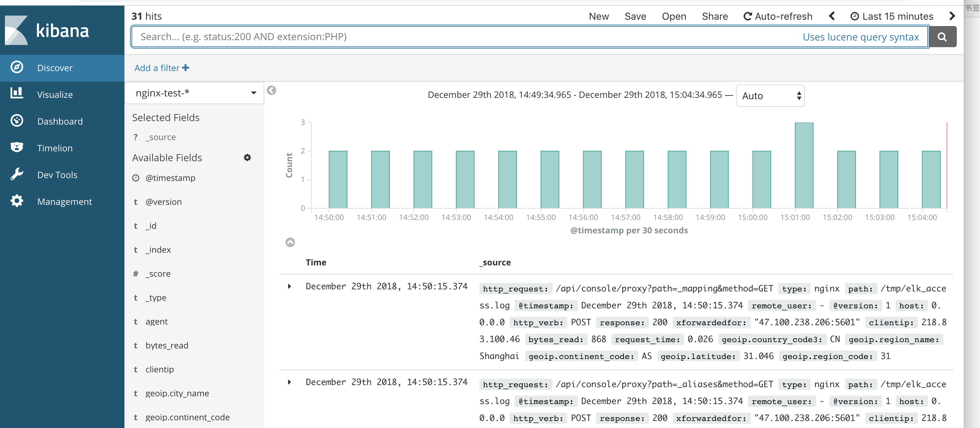
Task: Click into the search query field
Action: pyautogui.click(x=457, y=37)
